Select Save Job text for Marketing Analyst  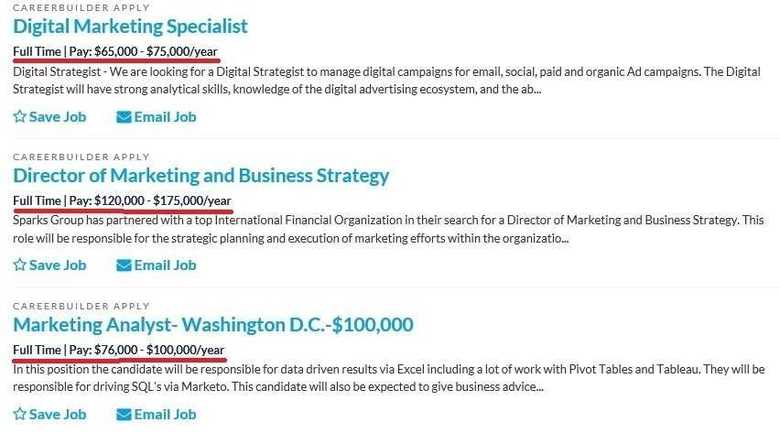pos(58,415)
